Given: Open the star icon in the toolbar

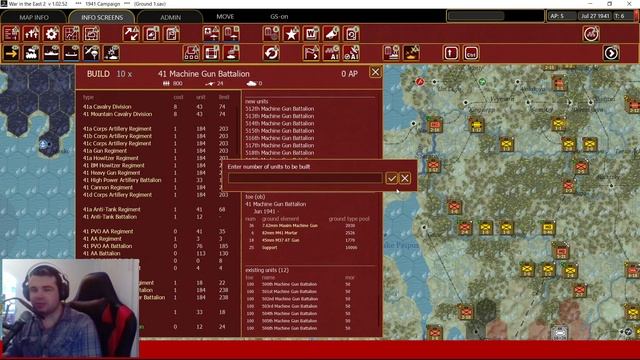Looking at the screenshot, I should click(291, 33).
